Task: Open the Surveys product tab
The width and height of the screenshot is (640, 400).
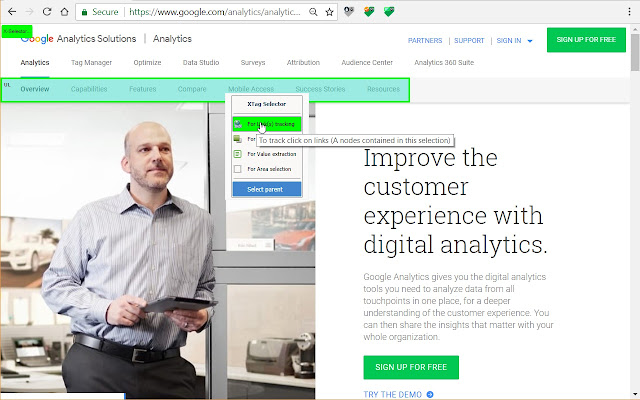Action: (x=253, y=62)
